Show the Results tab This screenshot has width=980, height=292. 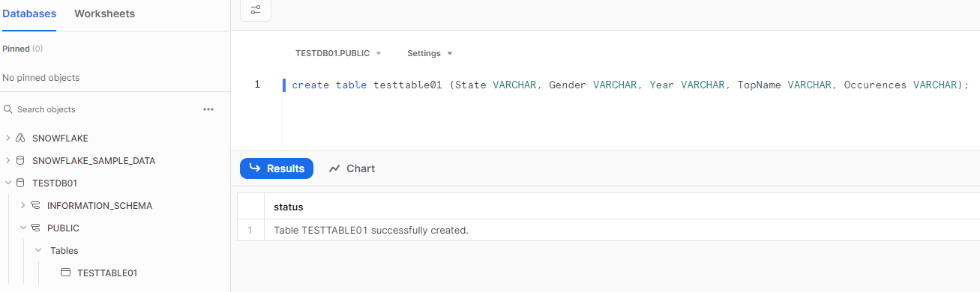(x=277, y=168)
